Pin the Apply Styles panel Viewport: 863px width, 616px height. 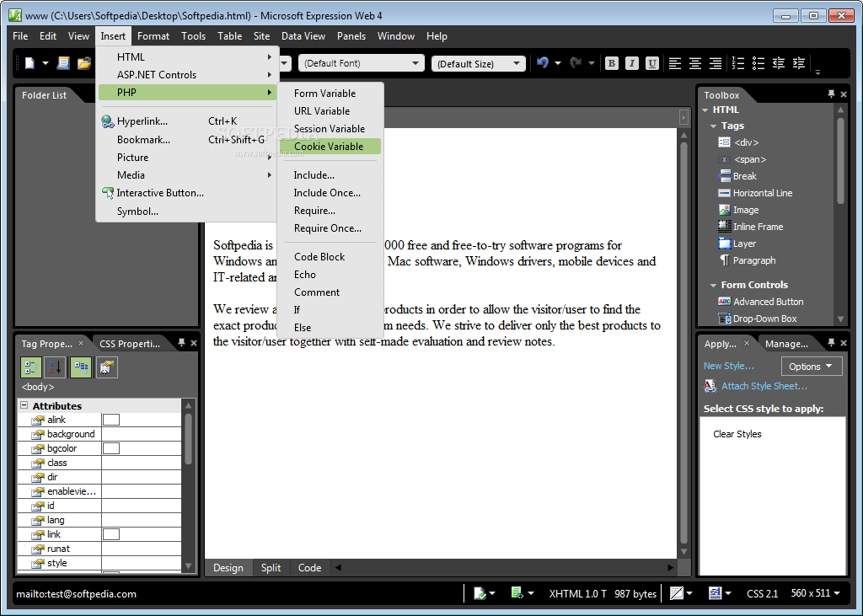[x=831, y=342]
